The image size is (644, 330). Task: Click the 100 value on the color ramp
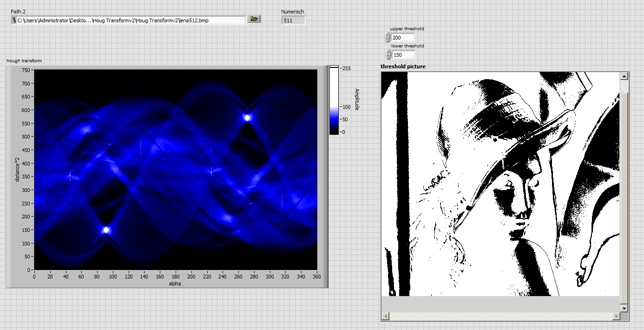click(x=347, y=106)
